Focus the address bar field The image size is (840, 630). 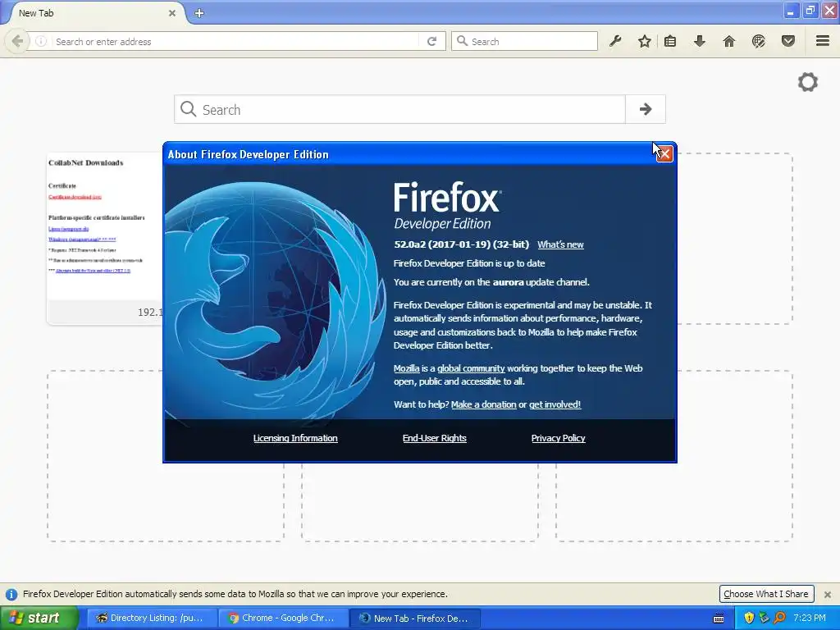click(235, 41)
